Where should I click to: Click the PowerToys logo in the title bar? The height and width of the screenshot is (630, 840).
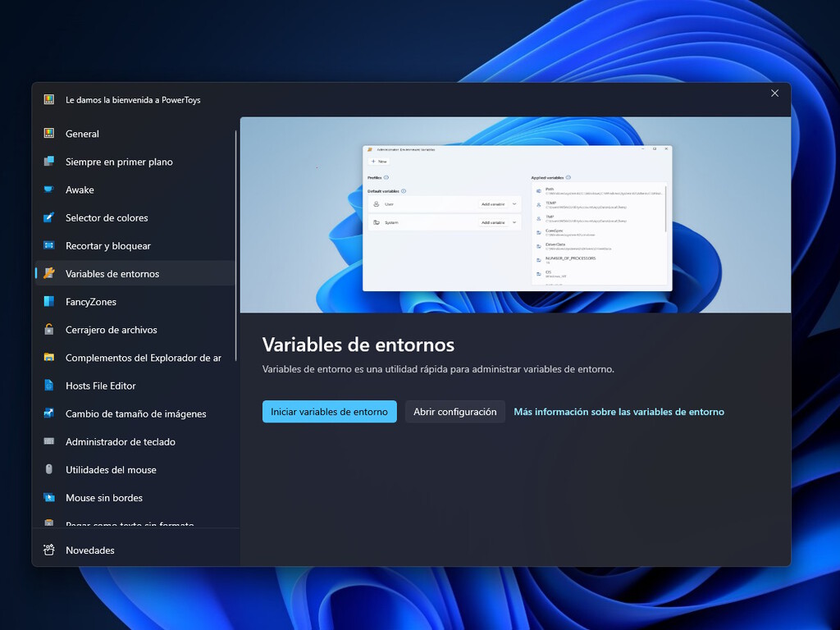[48, 99]
